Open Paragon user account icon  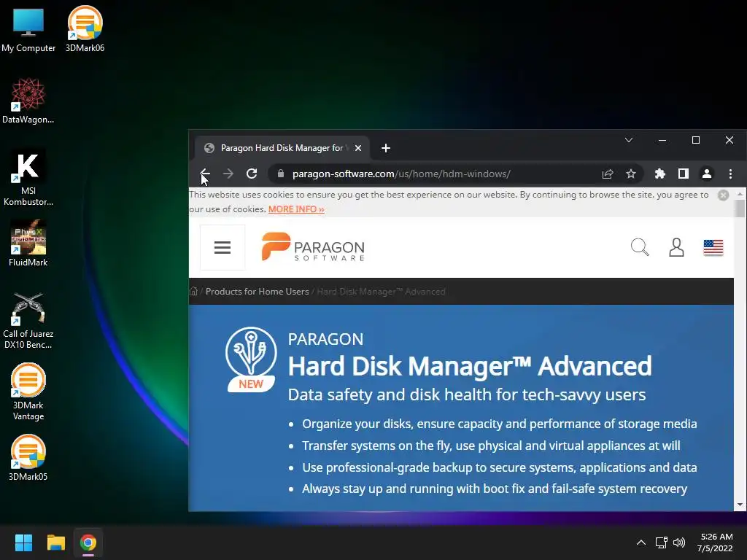pos(676,248)
